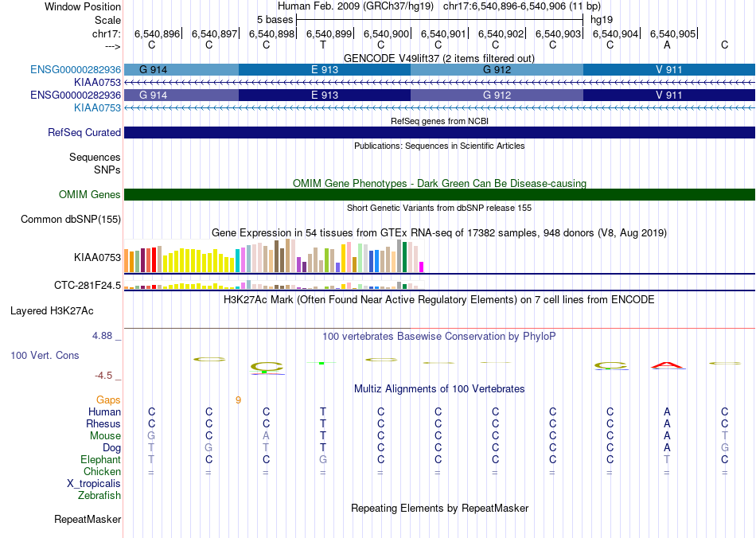The height and width of the screenshot is (538, 756).
Task: Open the 'RefSeq genes from NCBI' track title
Action: 439,121
